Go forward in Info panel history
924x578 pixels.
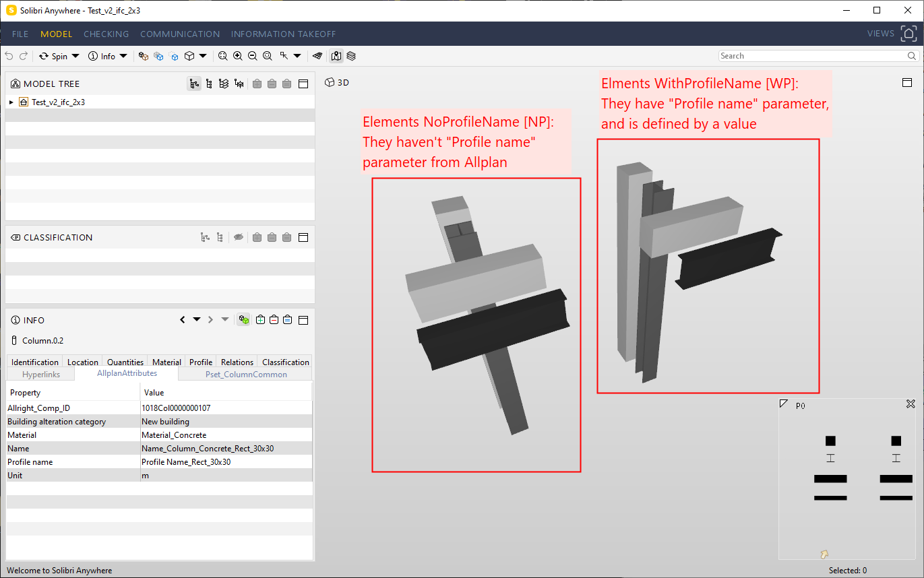[x=210, y=320]
